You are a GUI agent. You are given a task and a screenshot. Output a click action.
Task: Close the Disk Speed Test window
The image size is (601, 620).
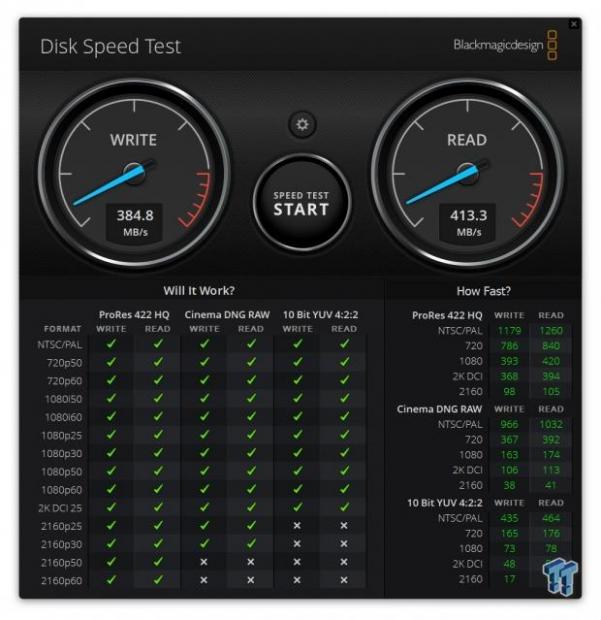coord(574,25)
